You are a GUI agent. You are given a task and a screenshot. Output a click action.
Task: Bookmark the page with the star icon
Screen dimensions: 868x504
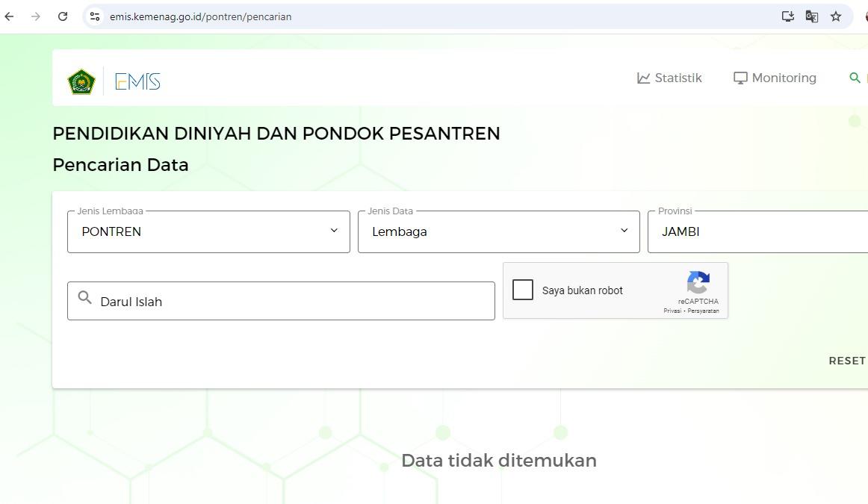pyautogui.click(x=836, y=16)
